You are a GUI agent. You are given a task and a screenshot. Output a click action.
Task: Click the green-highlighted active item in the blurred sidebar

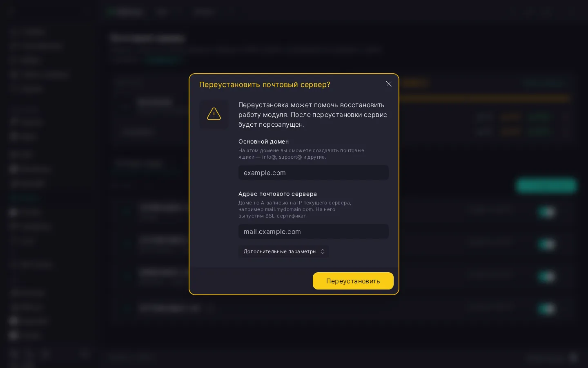(x=24, y=198)
